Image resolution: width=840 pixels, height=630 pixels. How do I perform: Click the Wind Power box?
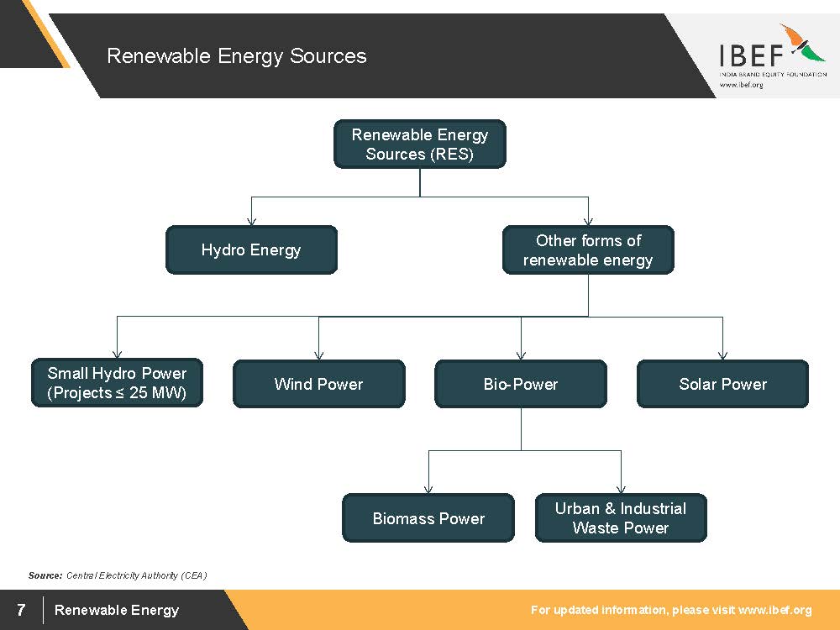pos(318,384)
